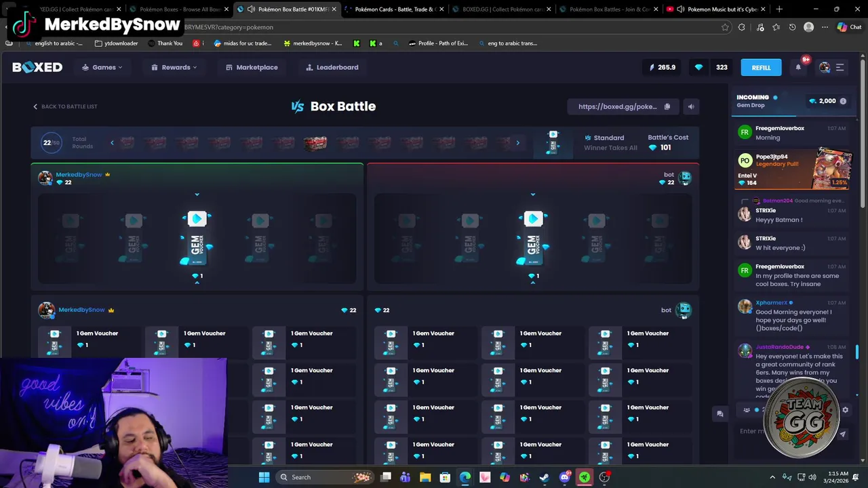
Task: Toggle the battle sound speaker button
Action: point(691,106)
